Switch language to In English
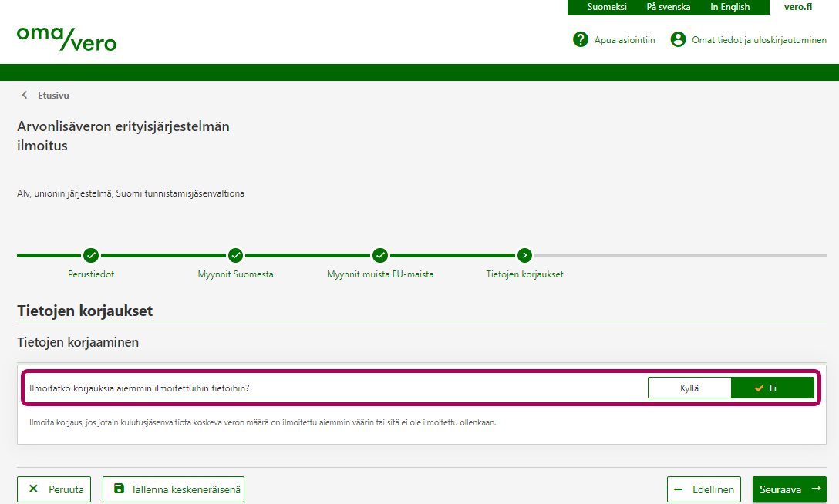Image resolution: width=839 pixels, height=504 pixels. [x=729, y=7]
